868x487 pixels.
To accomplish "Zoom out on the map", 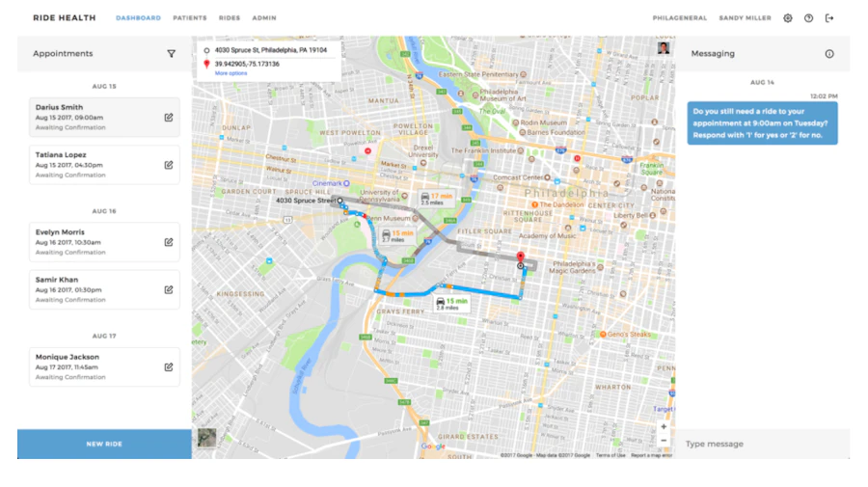I will pos(664,441).
